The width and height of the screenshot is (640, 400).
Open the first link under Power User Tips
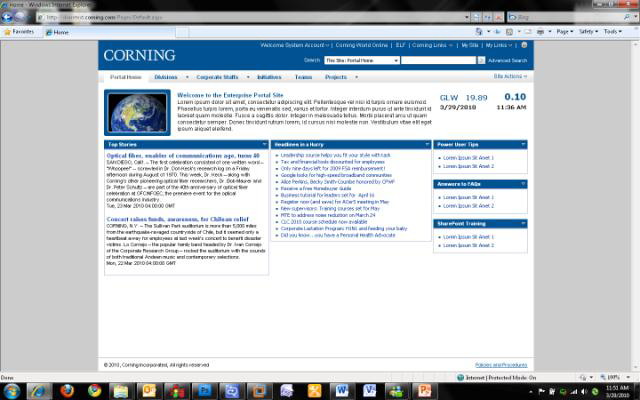pos(468,158)
